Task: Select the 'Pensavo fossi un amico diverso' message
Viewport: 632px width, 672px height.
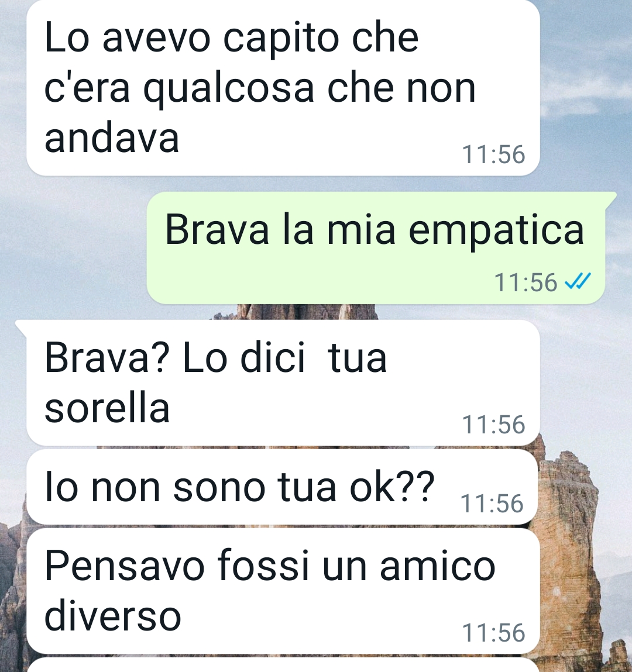Action: 283,591
